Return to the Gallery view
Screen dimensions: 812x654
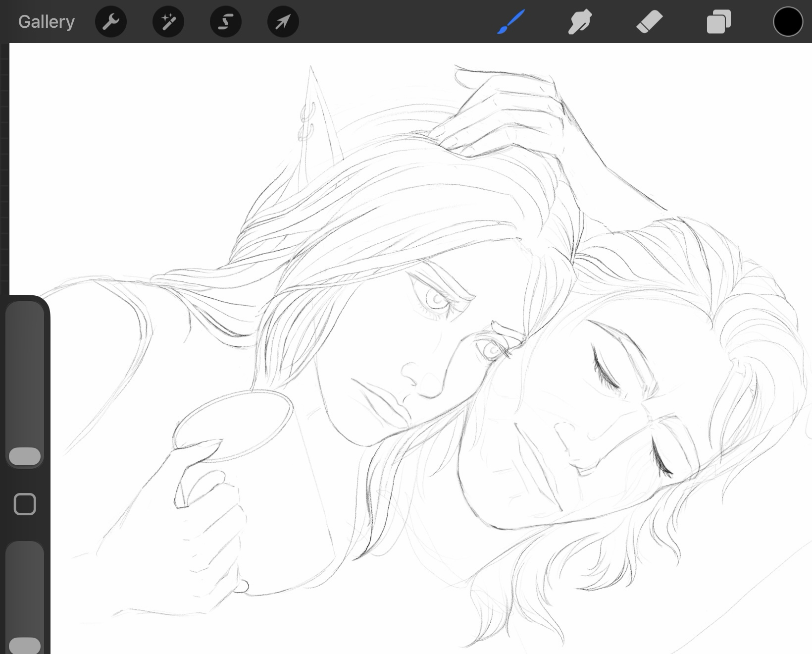pyautogui.click(x=47, y=22)
